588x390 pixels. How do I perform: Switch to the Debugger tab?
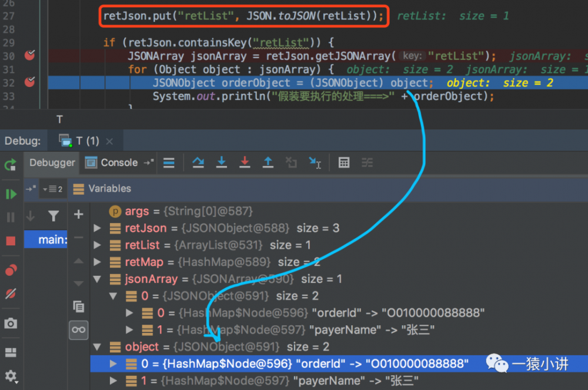[52, 162]
